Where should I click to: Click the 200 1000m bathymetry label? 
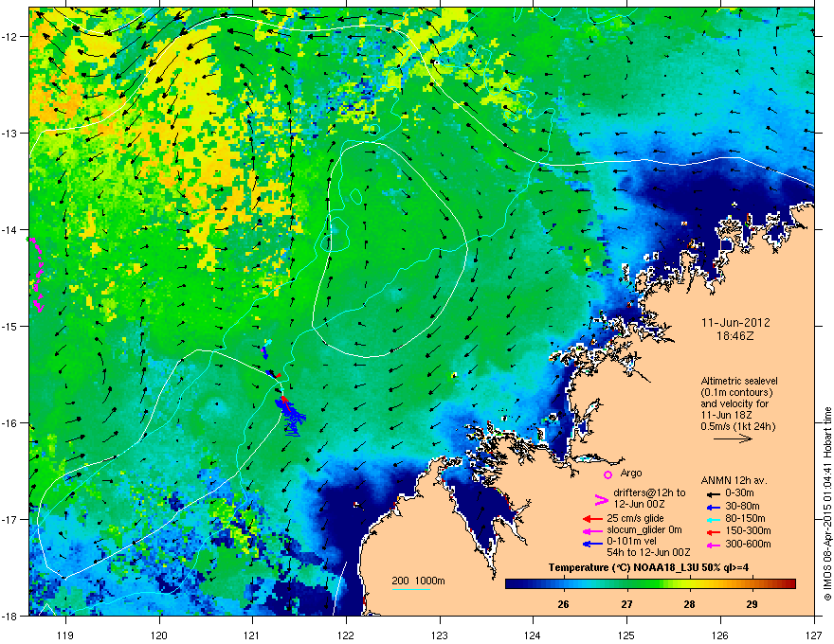click(x=418, y=581)
